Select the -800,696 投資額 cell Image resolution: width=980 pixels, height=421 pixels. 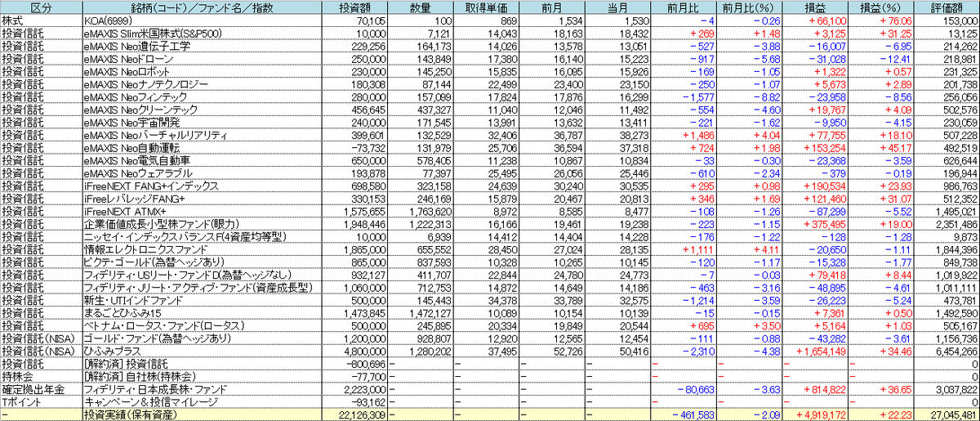point(354,362)
